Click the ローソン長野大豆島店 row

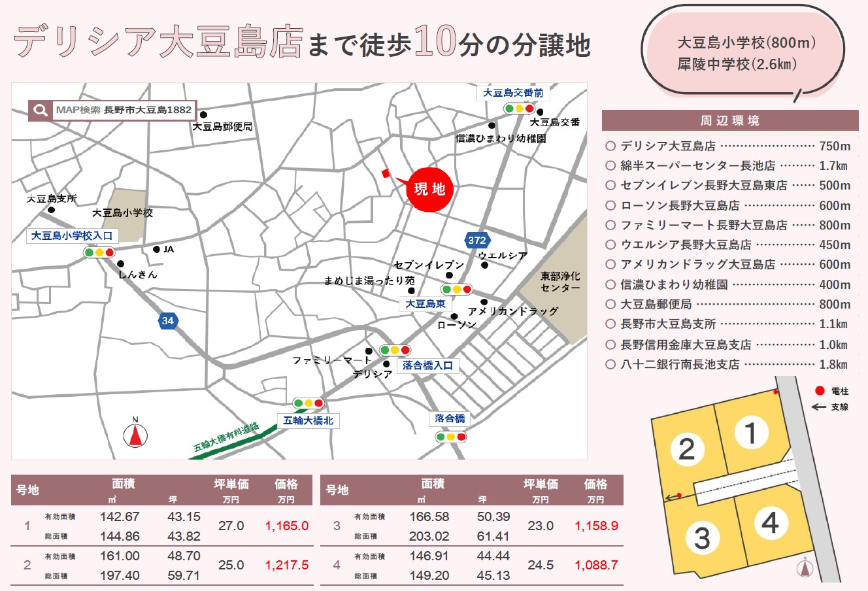pyautogui.click(x=729, y=205)
